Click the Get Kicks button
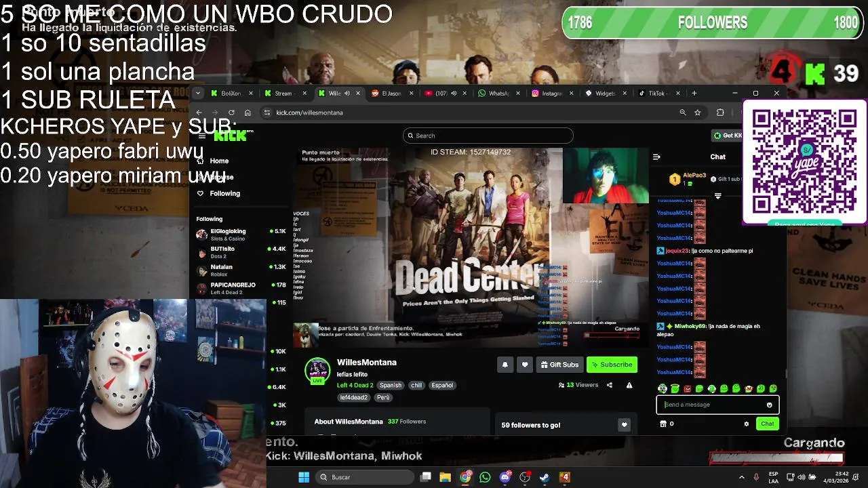868x488 pixels. (727, 136)
